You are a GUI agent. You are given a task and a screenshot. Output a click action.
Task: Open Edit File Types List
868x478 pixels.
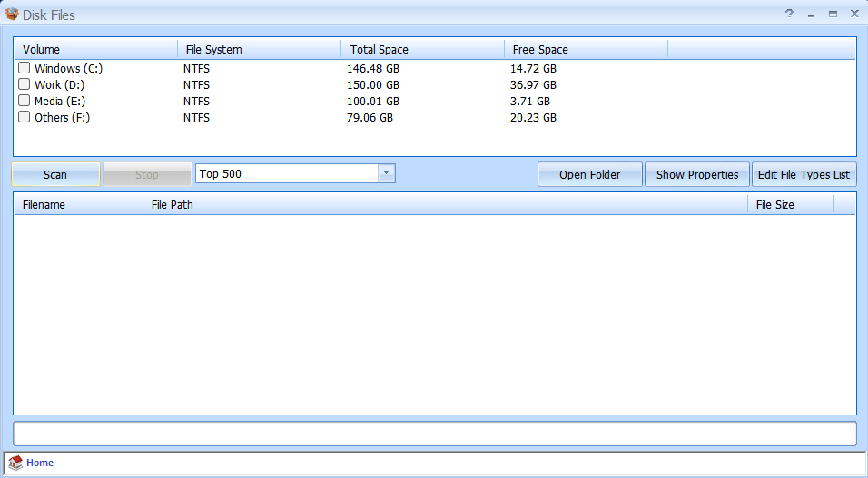pos(804,174)
